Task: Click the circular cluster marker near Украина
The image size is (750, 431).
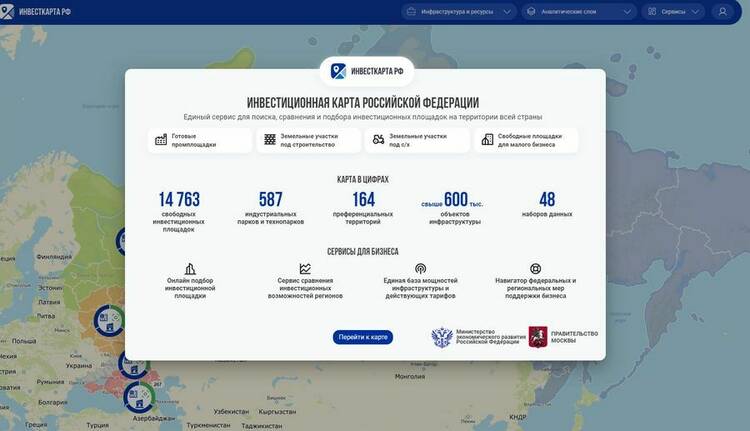Action: click(x=133, y=365)
